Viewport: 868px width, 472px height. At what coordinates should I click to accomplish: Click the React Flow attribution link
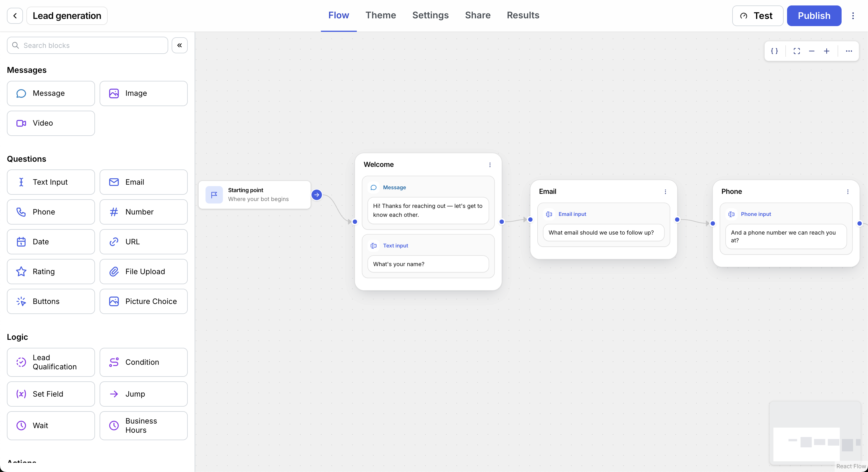[x=851, y=466]
